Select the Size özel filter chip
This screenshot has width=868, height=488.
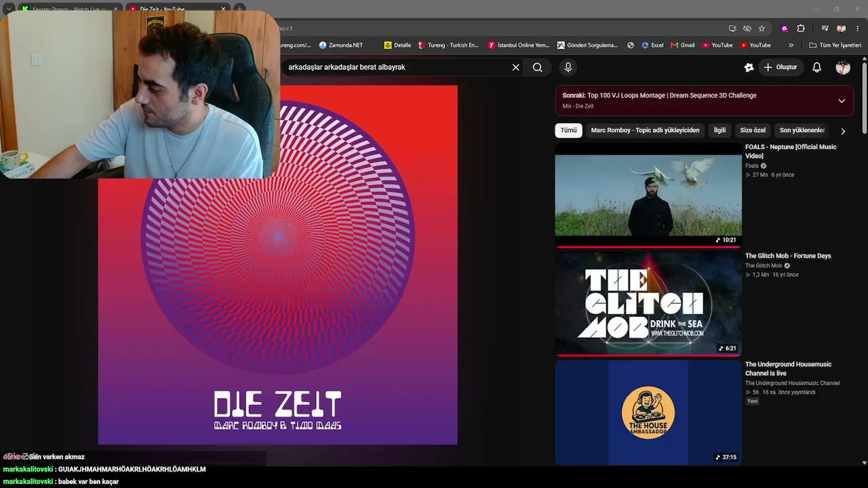pyautogui.click(x=753, y=130)
